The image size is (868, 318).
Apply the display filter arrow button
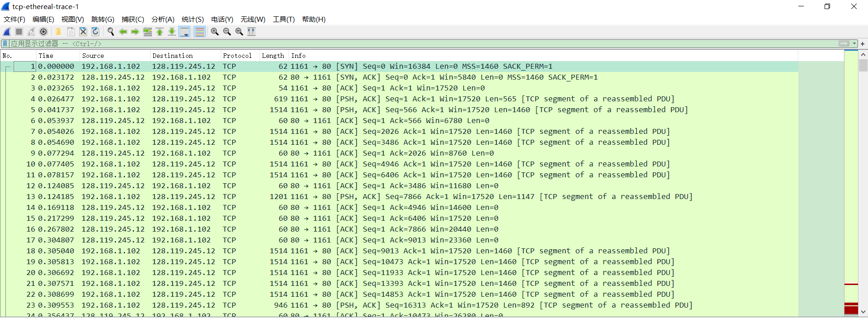(x=844, y=43)
